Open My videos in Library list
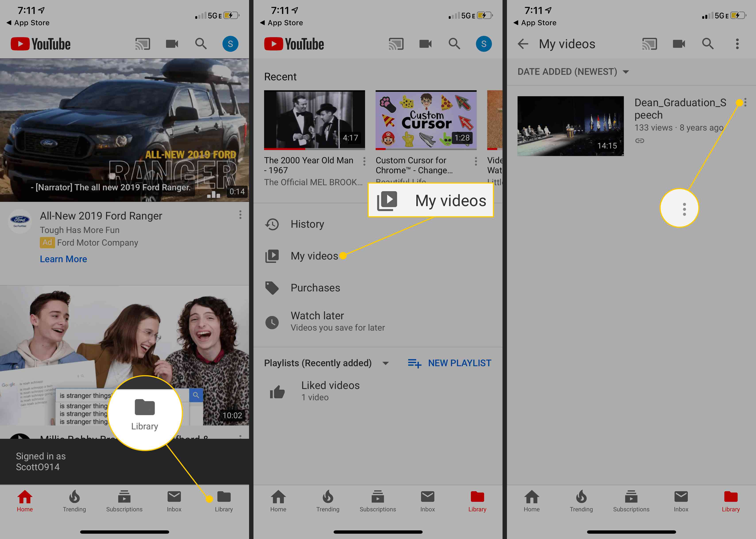 click(x=378, y=256)
